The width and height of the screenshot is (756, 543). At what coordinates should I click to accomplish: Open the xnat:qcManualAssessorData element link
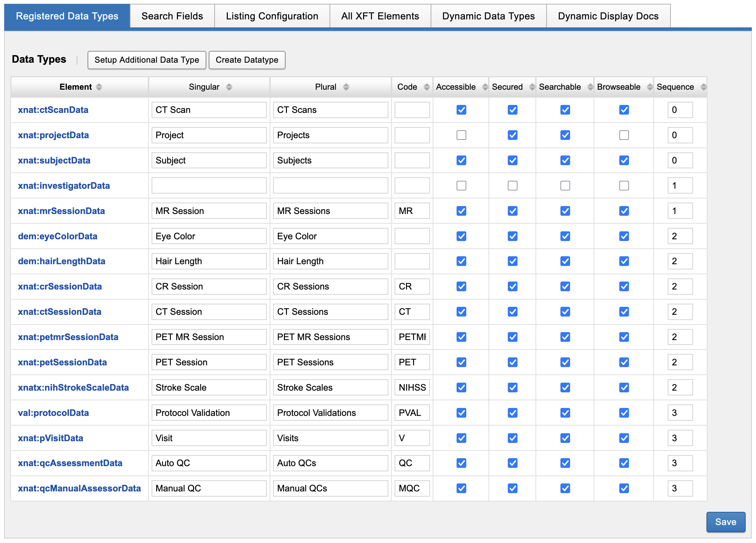[x=79, y=488]
